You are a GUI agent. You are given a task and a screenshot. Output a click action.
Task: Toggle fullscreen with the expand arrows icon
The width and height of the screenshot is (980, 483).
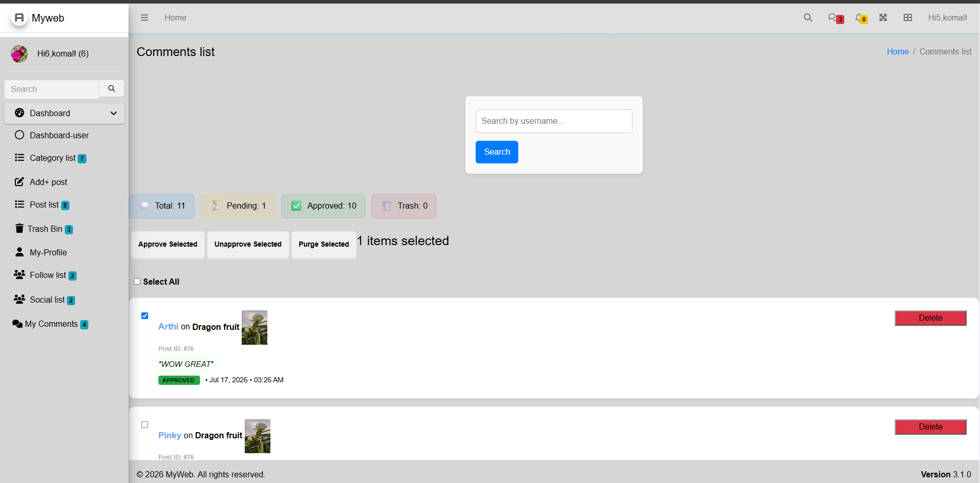pos(883,17)
